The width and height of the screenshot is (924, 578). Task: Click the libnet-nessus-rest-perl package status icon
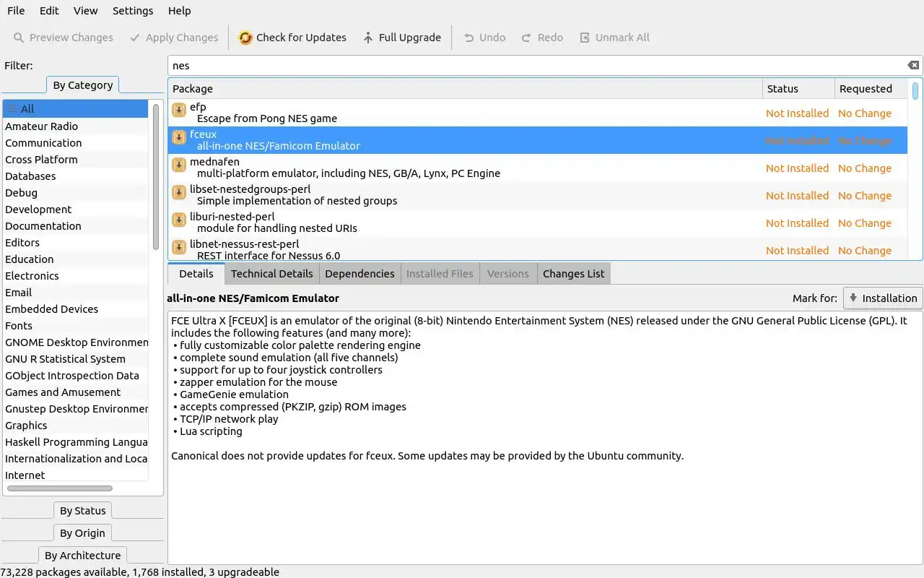pos(179,248)
